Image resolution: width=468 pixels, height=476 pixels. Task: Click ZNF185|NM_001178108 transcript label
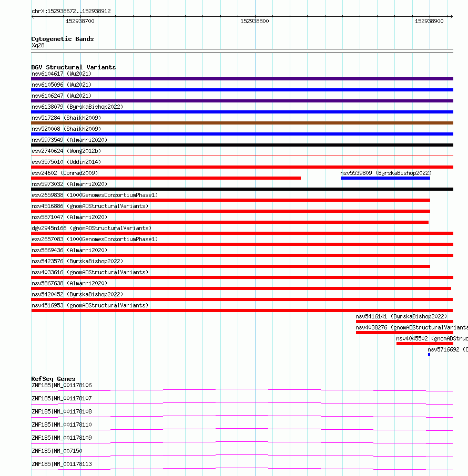62,411
